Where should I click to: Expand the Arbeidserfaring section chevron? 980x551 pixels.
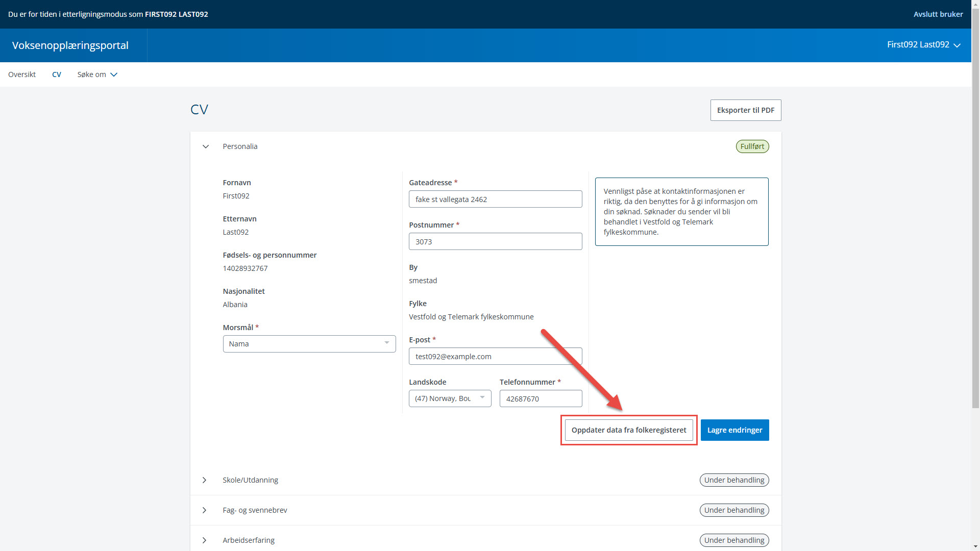point(205,540)
